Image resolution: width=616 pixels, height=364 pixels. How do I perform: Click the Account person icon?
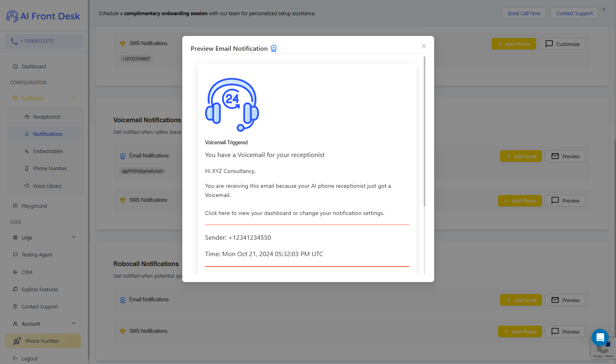point(15,324)
